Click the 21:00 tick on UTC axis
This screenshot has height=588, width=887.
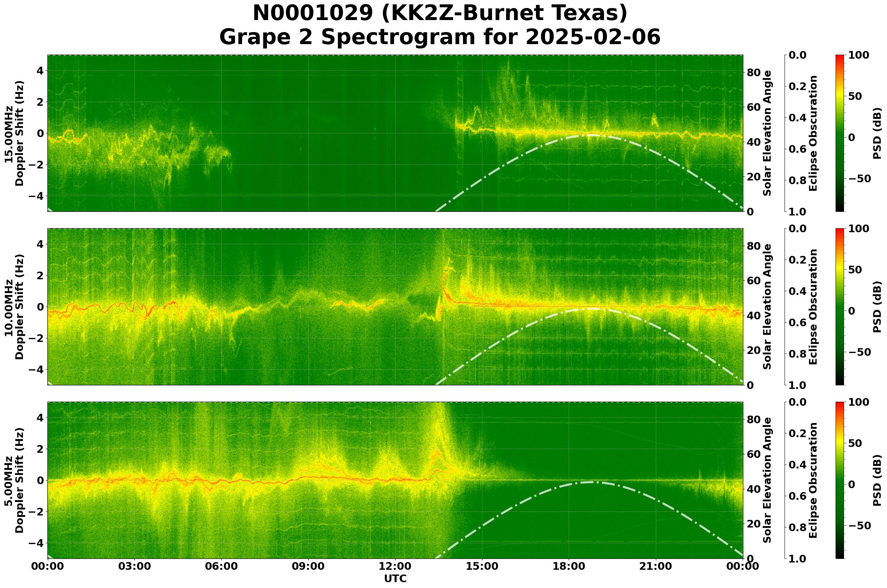click(x=656, y=566)
